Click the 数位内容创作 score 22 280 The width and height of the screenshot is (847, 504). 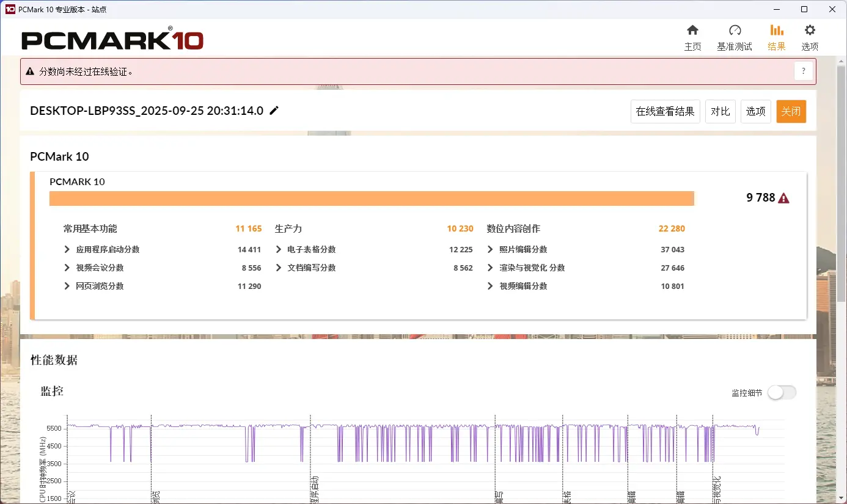click(x=672, y=229)
